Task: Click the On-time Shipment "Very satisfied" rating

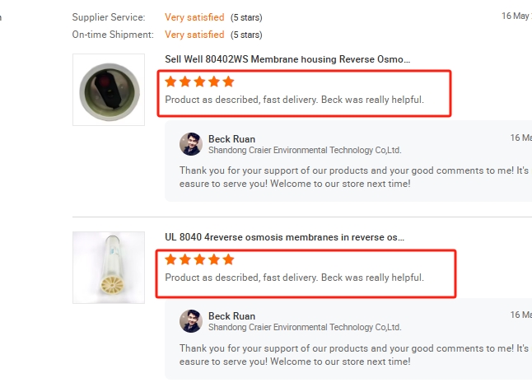Action: (x=194, y=35)
